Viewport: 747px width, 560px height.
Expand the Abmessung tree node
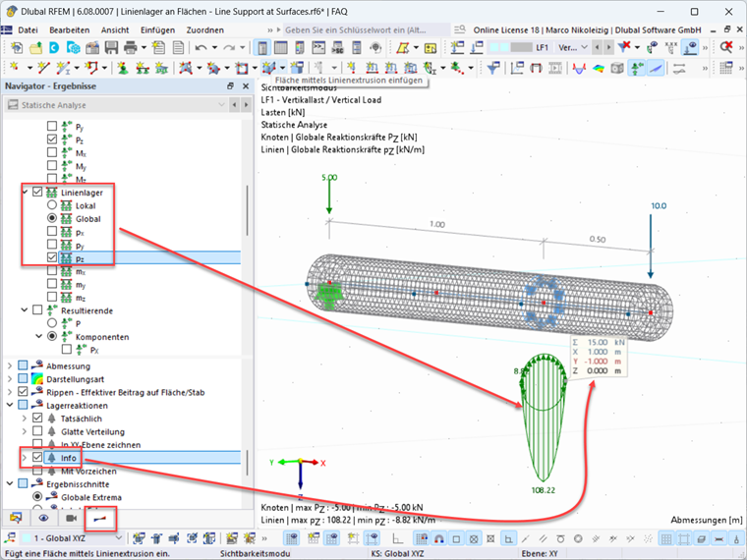(10, 365)
